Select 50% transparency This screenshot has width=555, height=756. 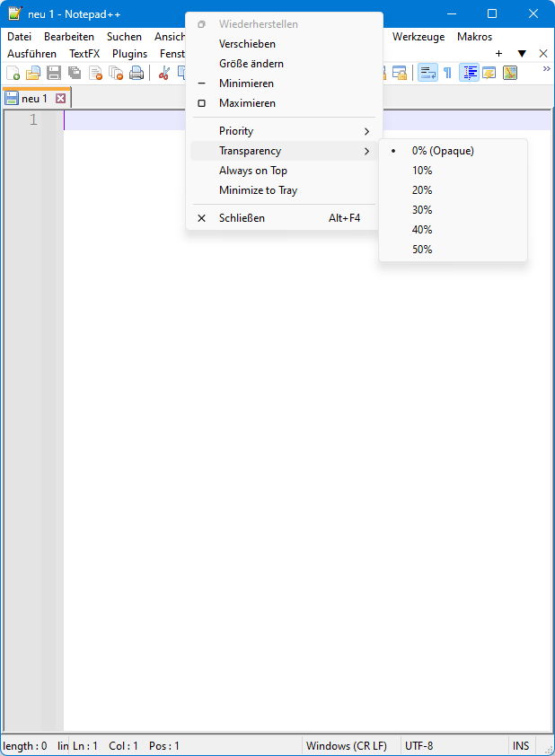click(x=453, y=250)
